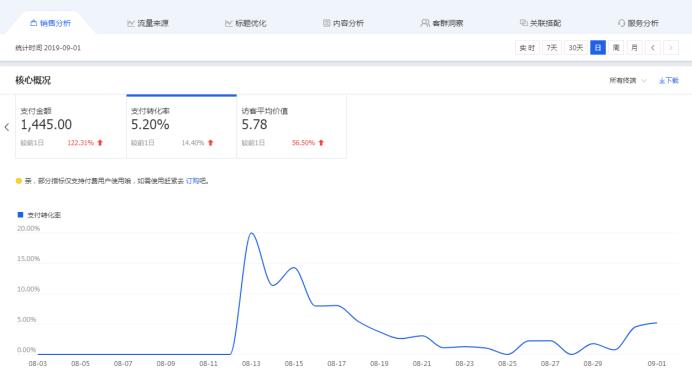
Task: Select the 支付金额 1,445.00 card
Action: click(71, 126)
